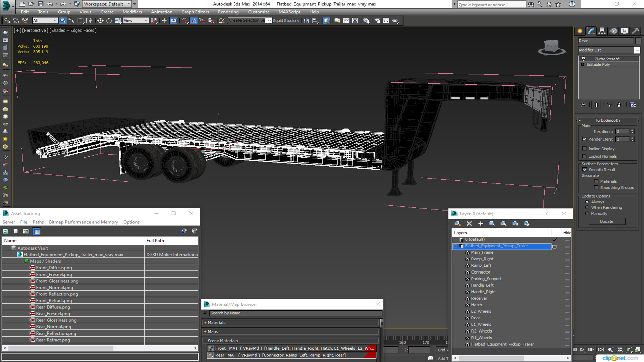Collapse the TurboSmooth rollout header
This screenshot has height=362, width=644.
pos(607,120)
